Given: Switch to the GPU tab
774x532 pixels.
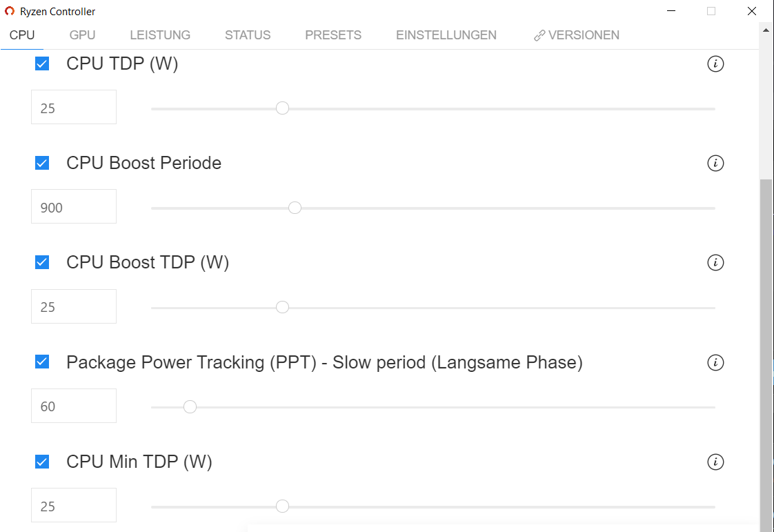Looking at the screenshot, I should (x=82, y=35).
